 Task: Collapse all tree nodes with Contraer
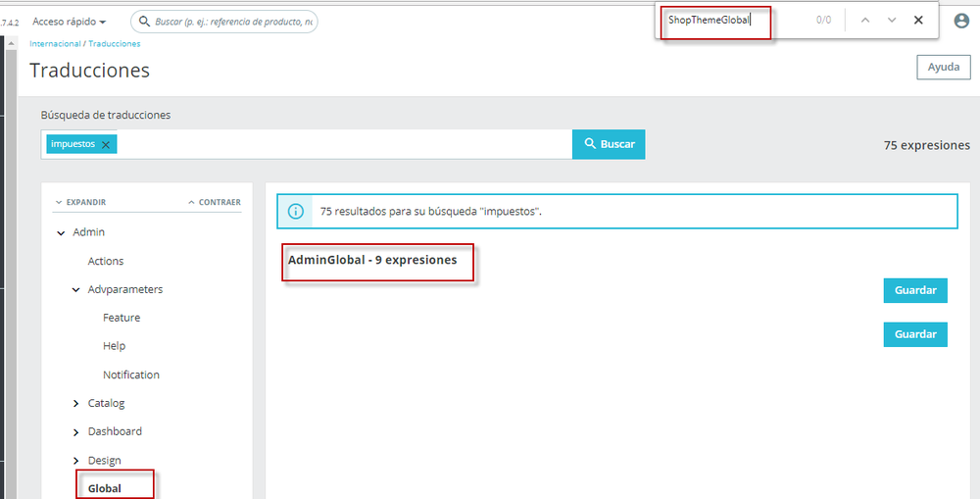(215, 203)
